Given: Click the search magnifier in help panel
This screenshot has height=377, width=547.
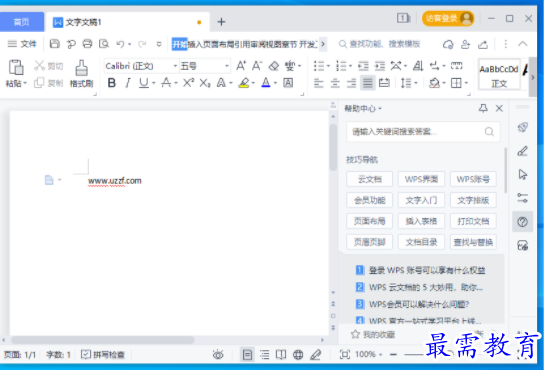Looking at the screenshot, I should (489, 132).
